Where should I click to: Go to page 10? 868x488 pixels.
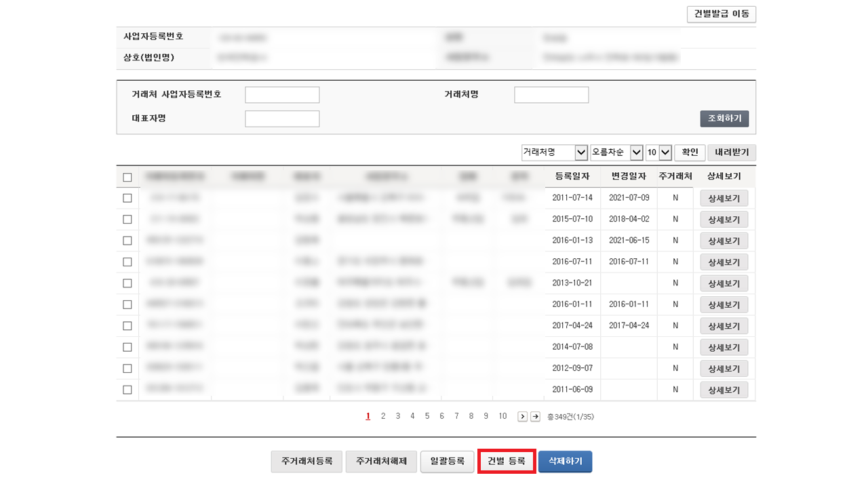point(502,416)
